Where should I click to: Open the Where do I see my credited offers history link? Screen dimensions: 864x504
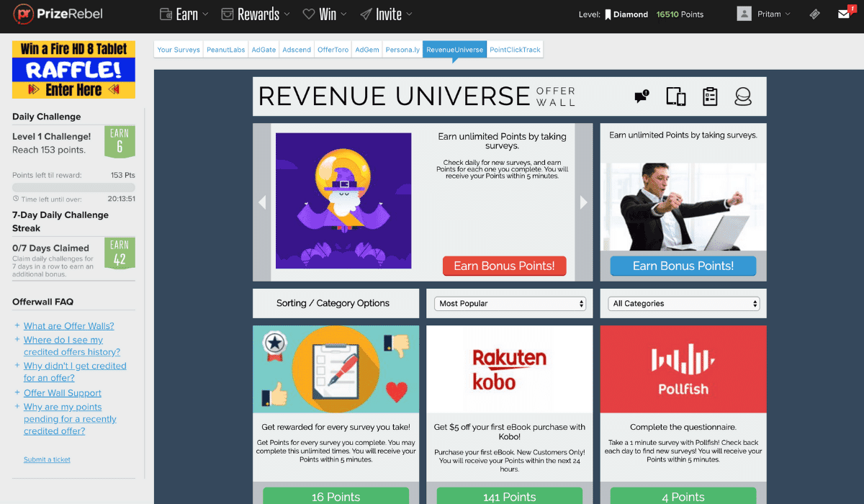pos(72,346)
